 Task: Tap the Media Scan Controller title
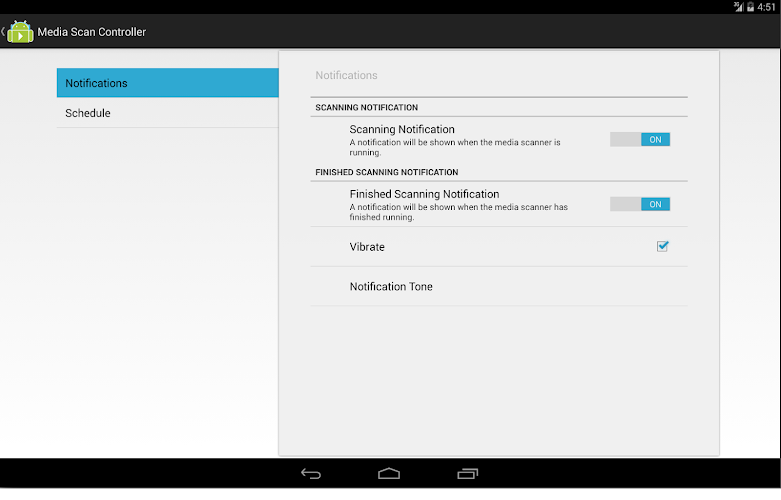[x=92, y=32]
